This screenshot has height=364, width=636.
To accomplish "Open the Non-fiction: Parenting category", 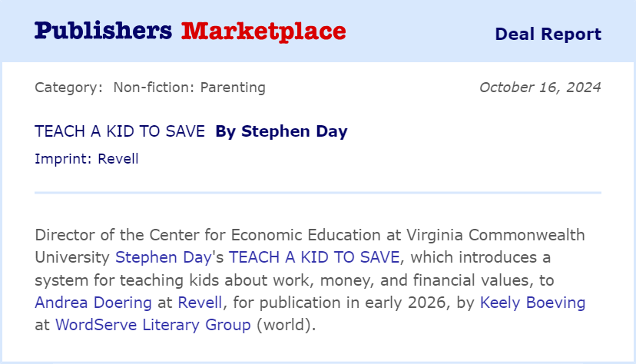I will click(190, 88).
